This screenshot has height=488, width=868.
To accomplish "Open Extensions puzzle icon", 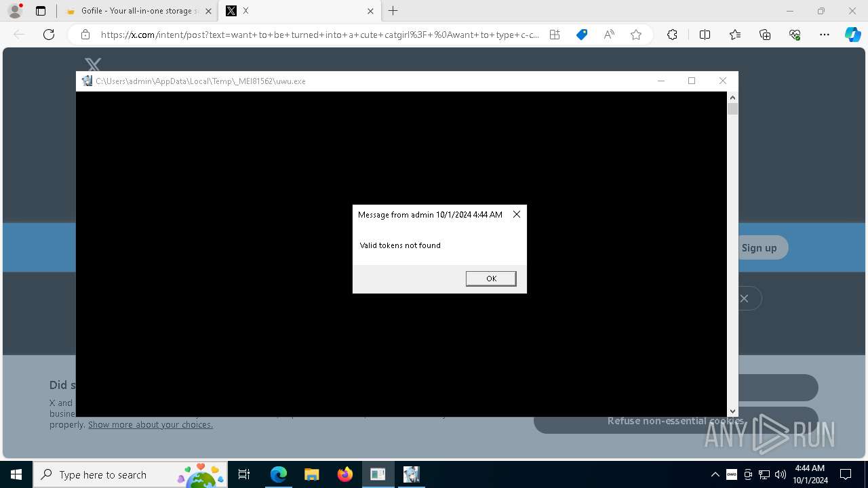I will pyautogui.click(x=672, y=35).
